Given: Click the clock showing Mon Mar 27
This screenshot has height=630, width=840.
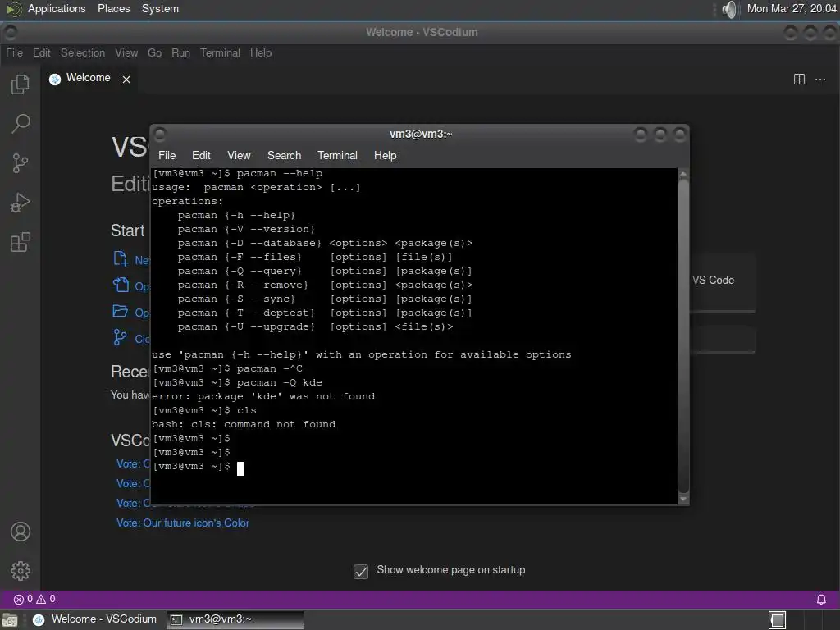Looking at the screenshot, I should pos(792,9).
